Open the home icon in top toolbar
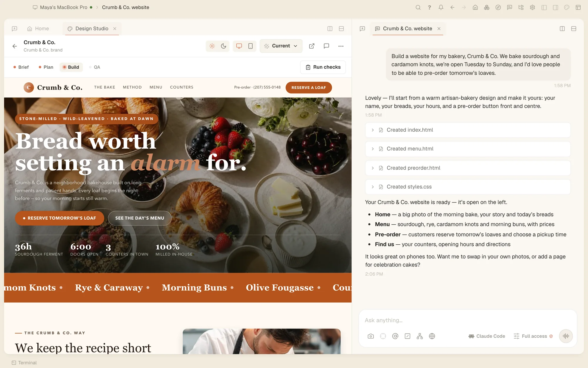This screenshot has width=588, height=368. point(475,7)
